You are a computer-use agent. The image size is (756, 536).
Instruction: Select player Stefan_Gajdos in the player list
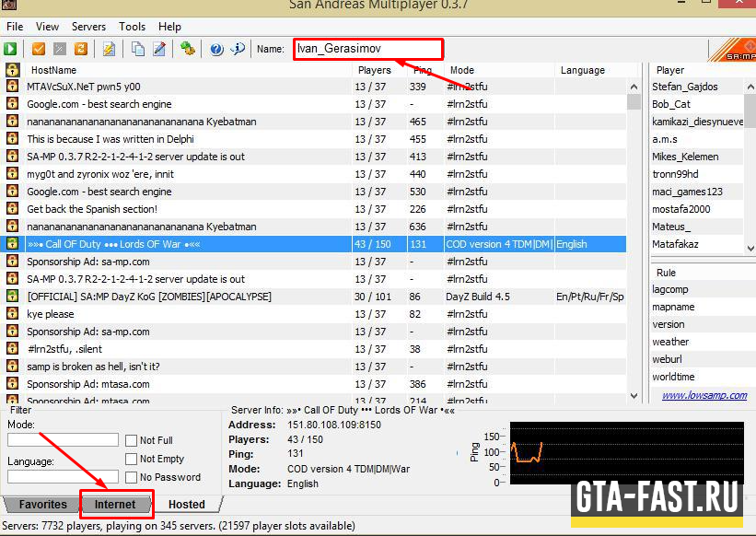click(x=685, y=87)
